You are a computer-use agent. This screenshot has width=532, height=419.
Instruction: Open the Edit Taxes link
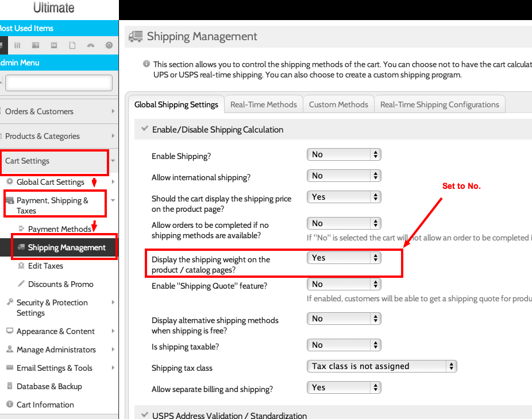coord(45,266)
